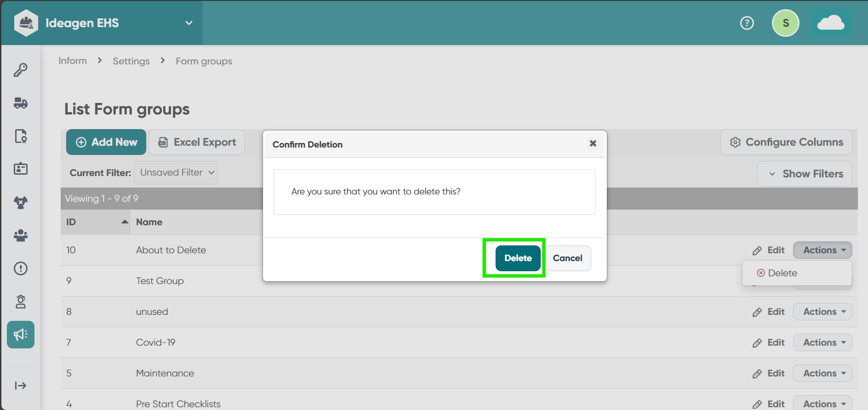Expand the Show Filters panel
The height and width of the screenshot is (410, 868).
(805, 174)
